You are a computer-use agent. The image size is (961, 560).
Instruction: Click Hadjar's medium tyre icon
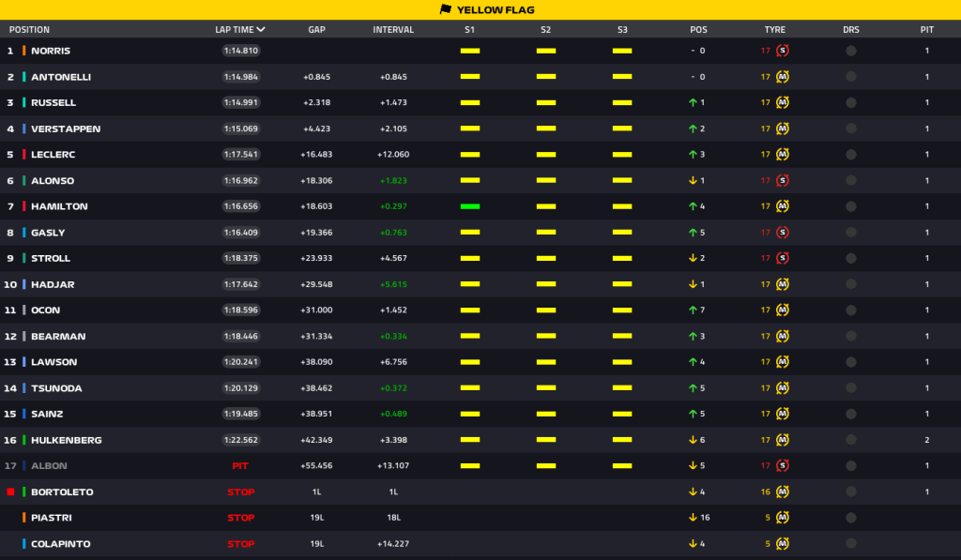point(782,284)
